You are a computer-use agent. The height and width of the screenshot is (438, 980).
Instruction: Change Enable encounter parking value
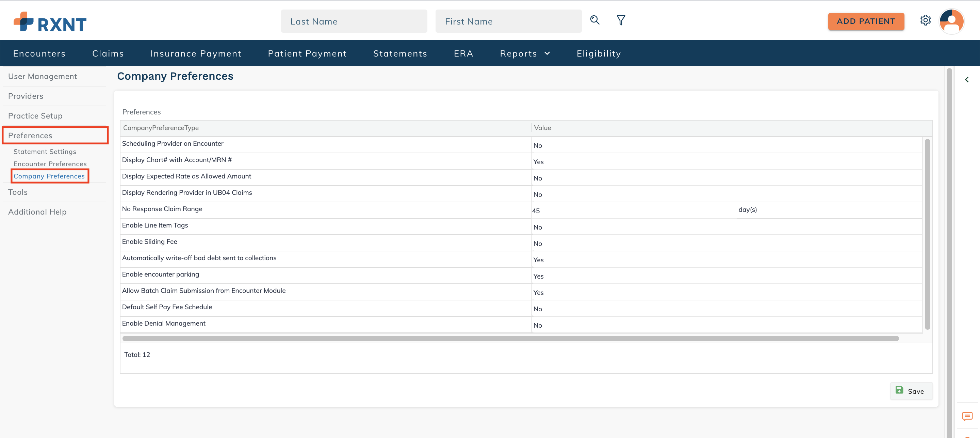coord(726,276)
